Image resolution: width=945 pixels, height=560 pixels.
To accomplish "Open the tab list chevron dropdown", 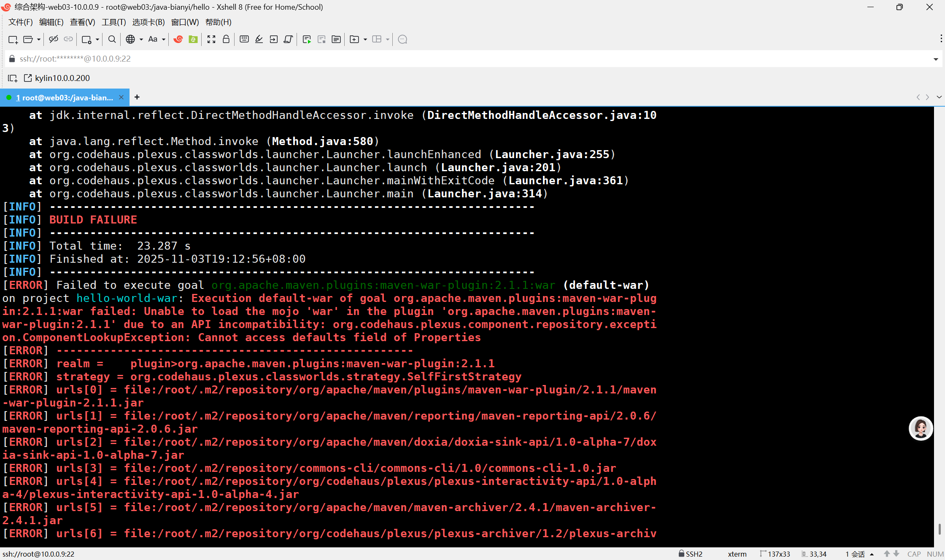I will pos(939,97).
